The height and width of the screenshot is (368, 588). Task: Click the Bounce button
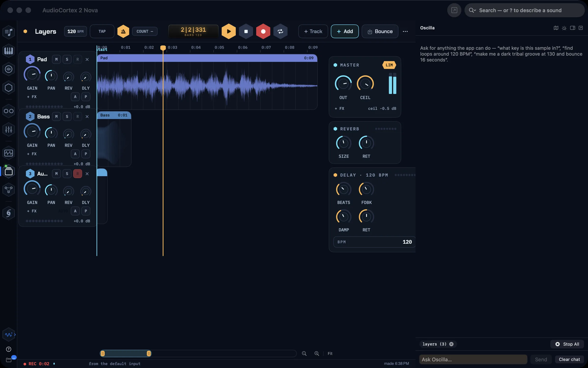[380, 31]
